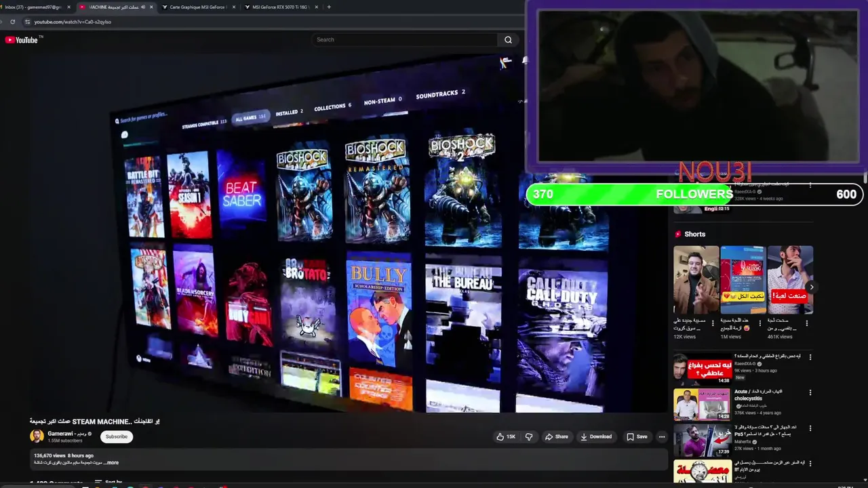Screen dimensions: 868x488
Task: Save the video to a playlist
Action: pyautogui.click(x=637, y=436)
